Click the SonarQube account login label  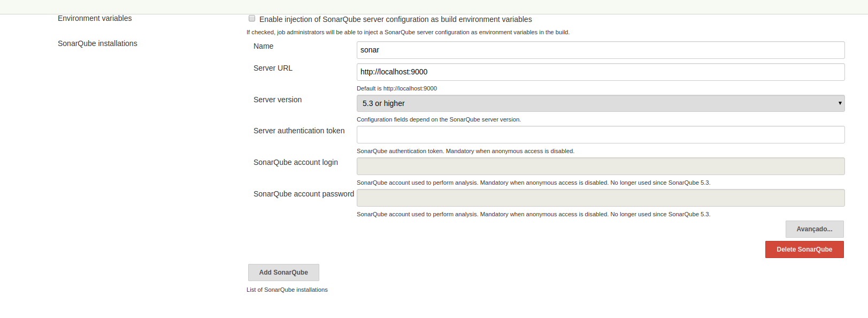[x=296, y=162]
